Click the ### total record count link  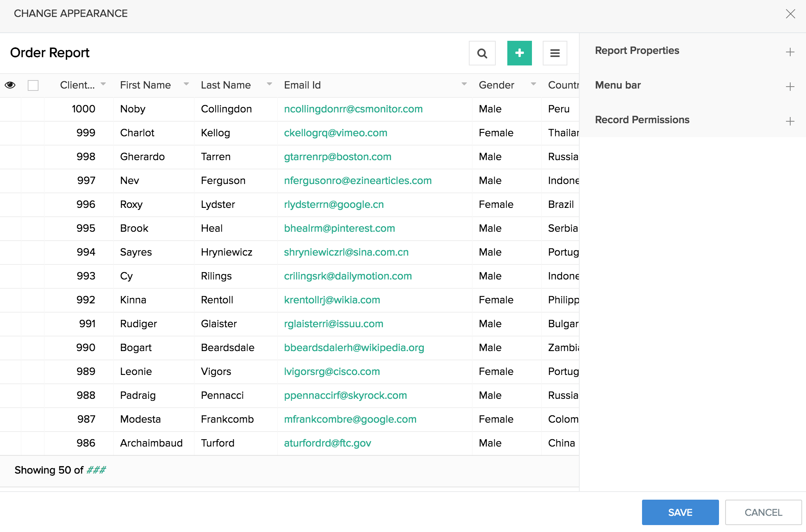96,470
